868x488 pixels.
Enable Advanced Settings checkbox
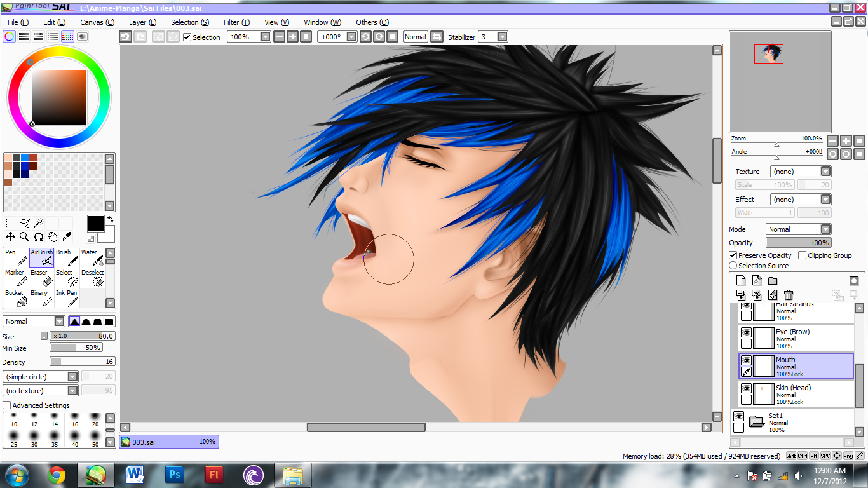(7, 405)
